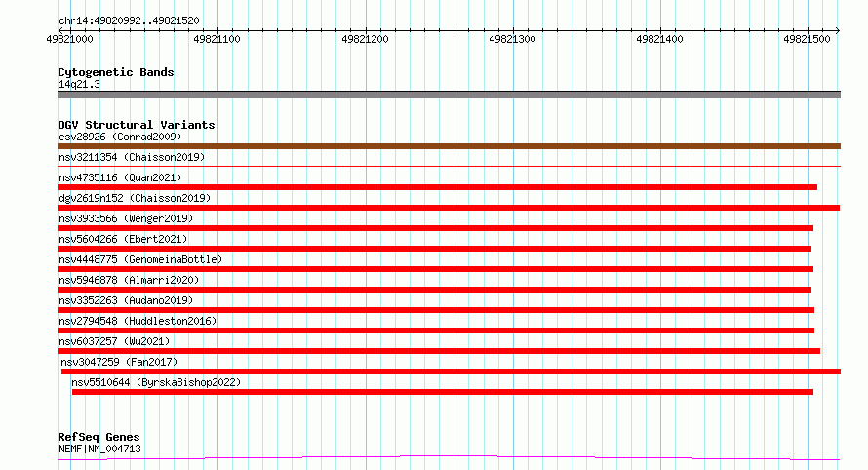Select the red bar under nsv5946878
868x470 pixels.
435,290
